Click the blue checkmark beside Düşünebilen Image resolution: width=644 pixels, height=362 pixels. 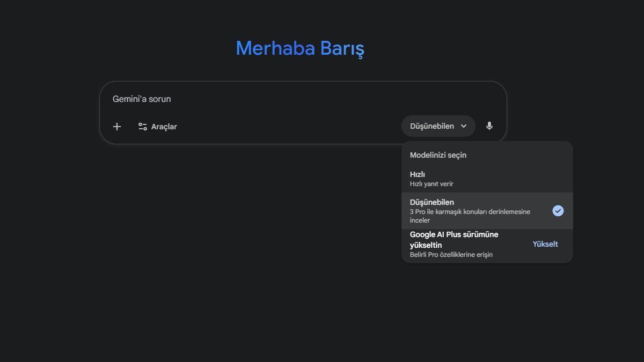pos(558,211)
